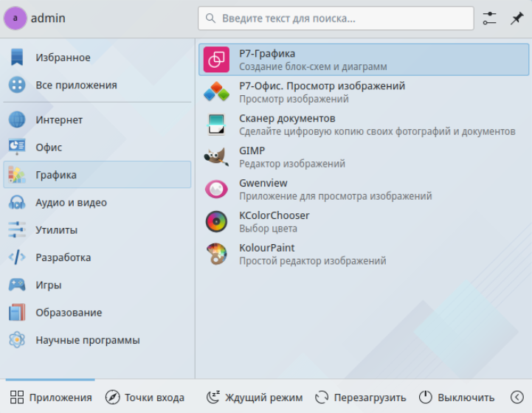The width and height of the screenshot is (532, 413).
Task: Click 'Сделайте цифровую копию' scanner description
Action: pos(377,131)
